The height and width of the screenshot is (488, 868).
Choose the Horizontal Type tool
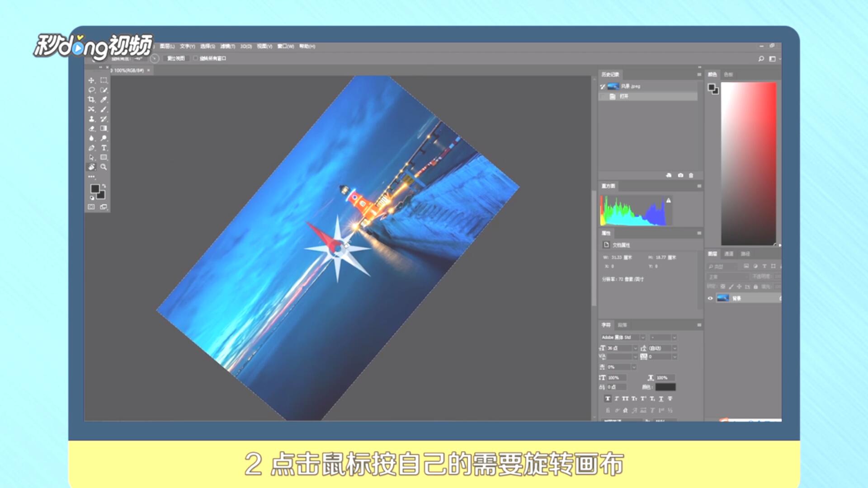point(104,148)
